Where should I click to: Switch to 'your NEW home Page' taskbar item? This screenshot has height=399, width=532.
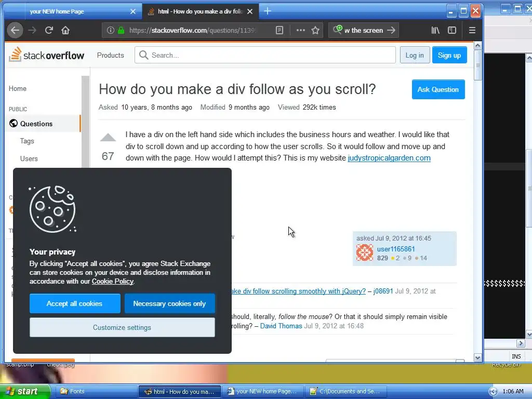[262, 391]
